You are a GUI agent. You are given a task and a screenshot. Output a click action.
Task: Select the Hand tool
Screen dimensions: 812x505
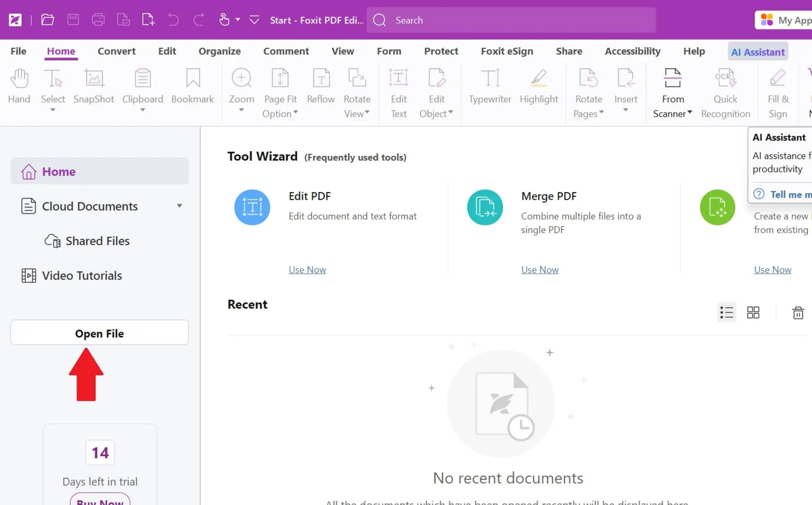19,86
